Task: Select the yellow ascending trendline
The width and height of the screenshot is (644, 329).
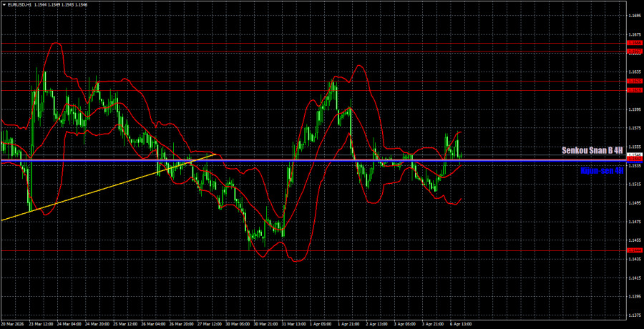Action: point(109,187)
